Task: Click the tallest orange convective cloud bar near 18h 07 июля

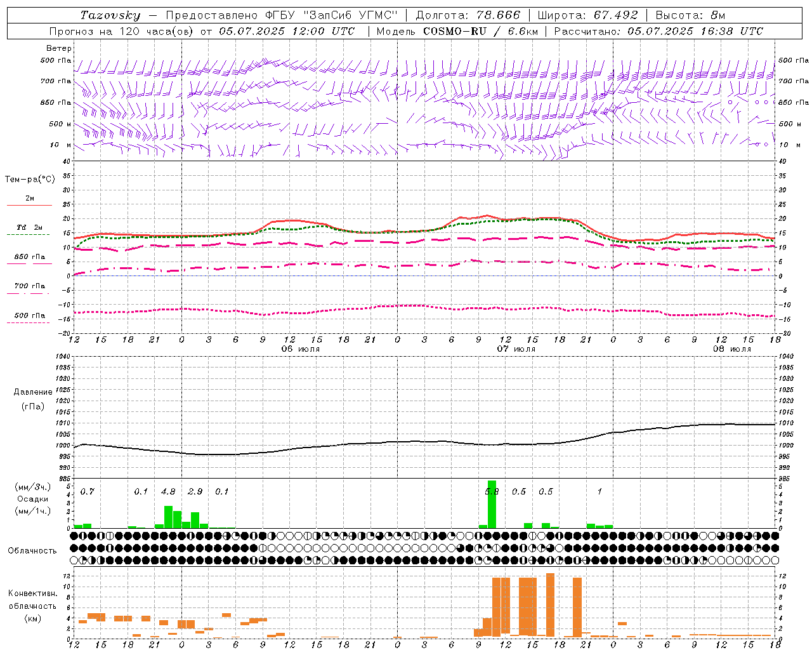Action: point(550,605)
